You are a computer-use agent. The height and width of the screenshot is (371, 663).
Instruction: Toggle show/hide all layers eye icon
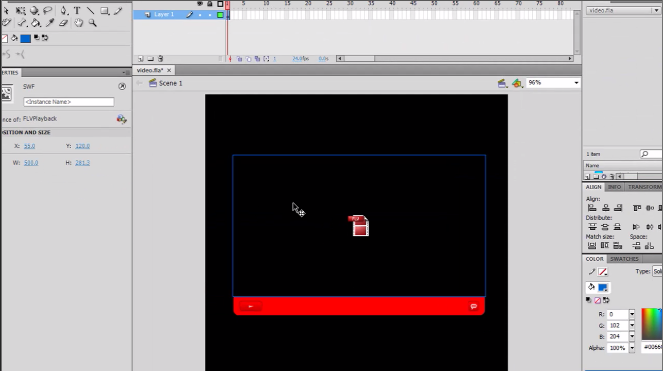point(200,4)
